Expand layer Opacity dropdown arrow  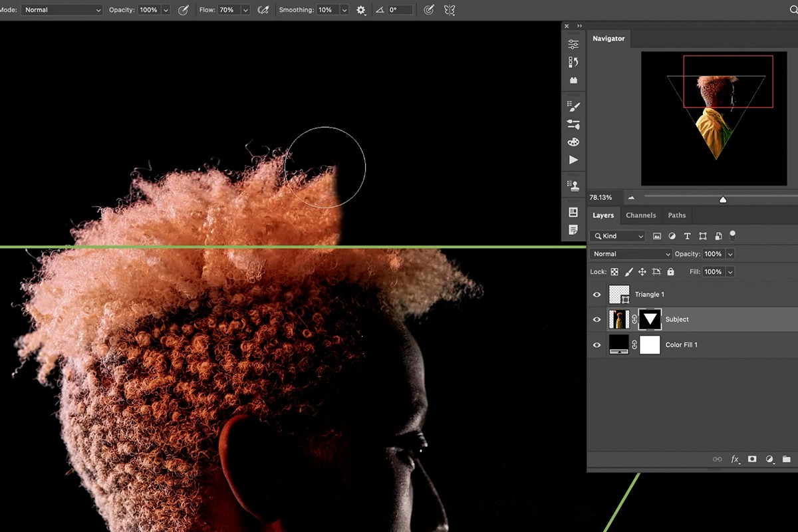[x=730, y=254]
